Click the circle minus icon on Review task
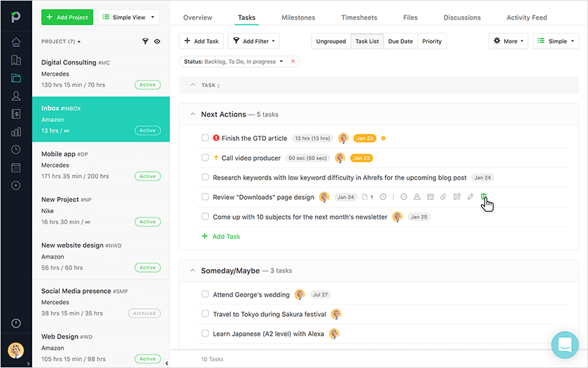Screen dimensions: 588x368 403,197
